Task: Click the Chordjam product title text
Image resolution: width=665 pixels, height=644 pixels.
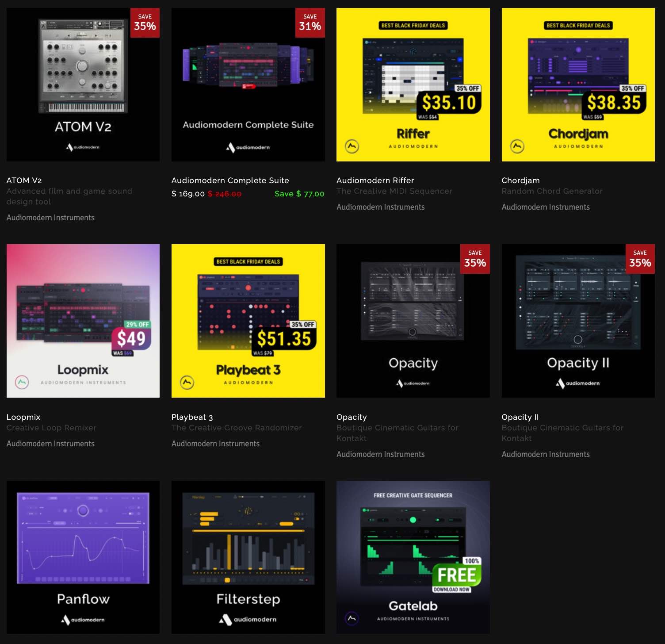Action: 520,180
